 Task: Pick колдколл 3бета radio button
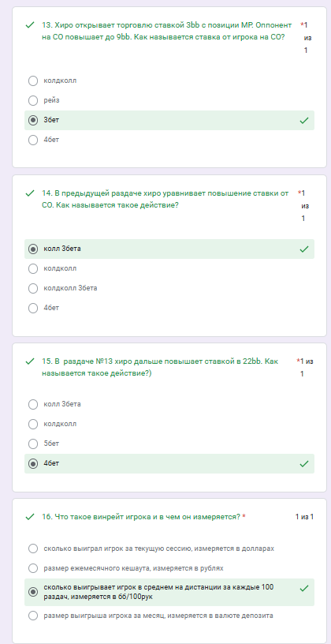[x=33, y=288]
